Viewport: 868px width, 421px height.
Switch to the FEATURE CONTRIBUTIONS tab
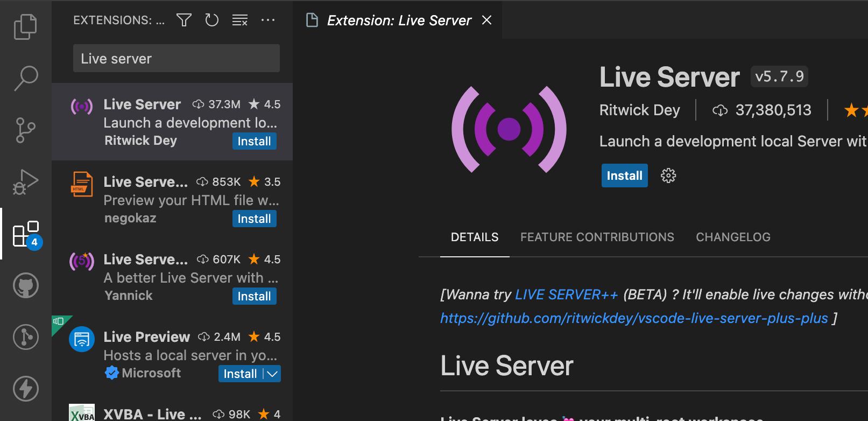(x=597, y=237)
